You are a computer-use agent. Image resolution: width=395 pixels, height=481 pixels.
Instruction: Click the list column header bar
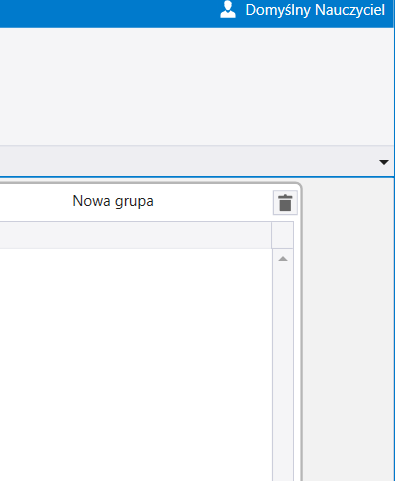click(x=136, y=235)
